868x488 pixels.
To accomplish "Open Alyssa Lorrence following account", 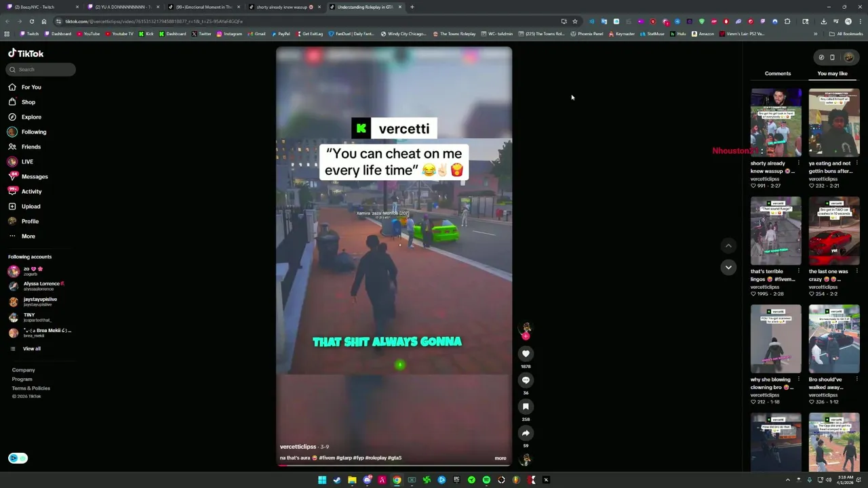I will tap(37, 287).
